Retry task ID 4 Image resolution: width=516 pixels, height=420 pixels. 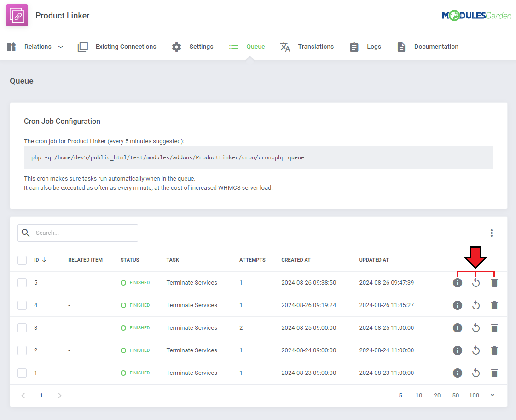[x=476, y=305]
